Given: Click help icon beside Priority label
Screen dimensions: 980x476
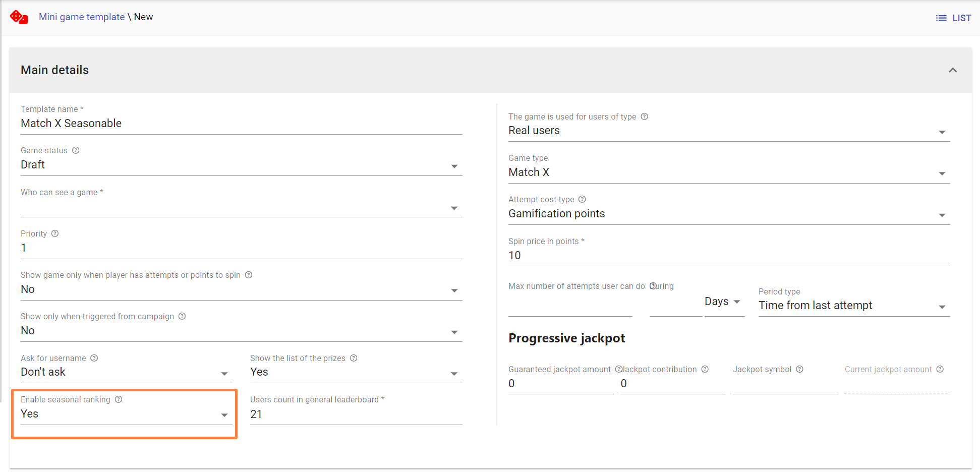Looking at the screenshot, I should coord(55,233).
